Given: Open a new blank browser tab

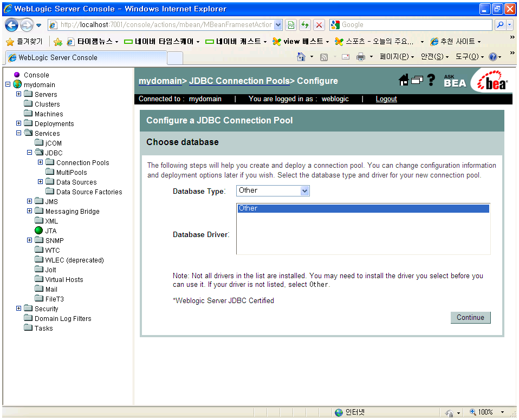Looking at the screenshot, I should 175,58.
